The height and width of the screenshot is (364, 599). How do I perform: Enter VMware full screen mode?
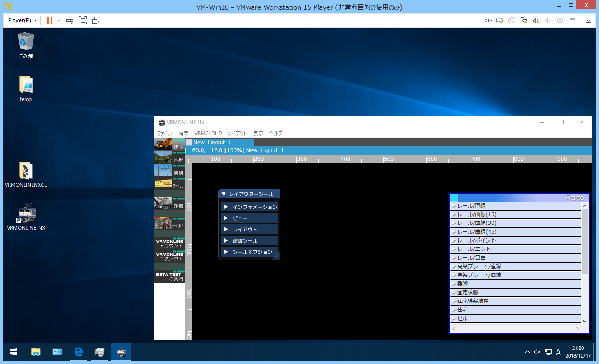[83, 20]
